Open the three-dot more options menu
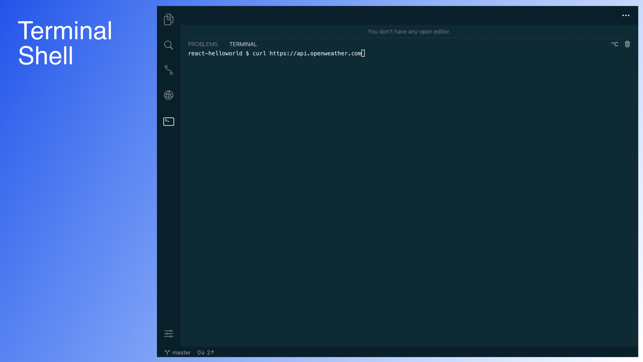The image size is (643, 362). point(626,16)
